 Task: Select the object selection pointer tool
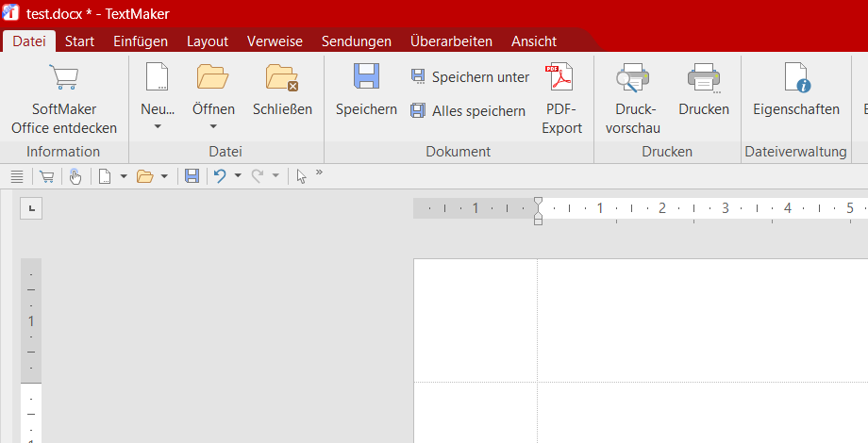301,176
